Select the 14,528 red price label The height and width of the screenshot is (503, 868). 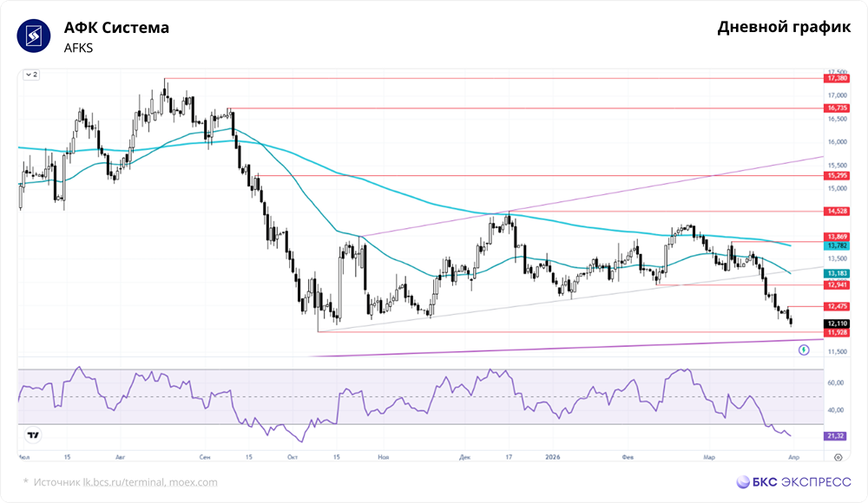click(x=837, y=211)
